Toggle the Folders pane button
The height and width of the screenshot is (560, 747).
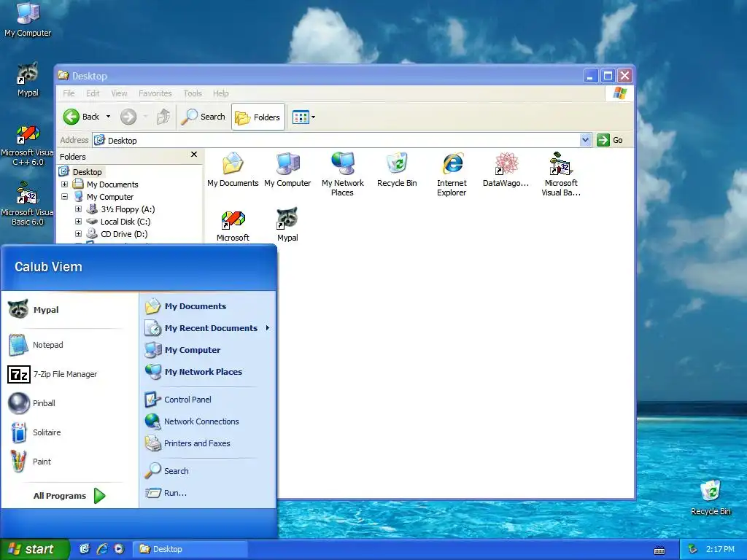258,117
